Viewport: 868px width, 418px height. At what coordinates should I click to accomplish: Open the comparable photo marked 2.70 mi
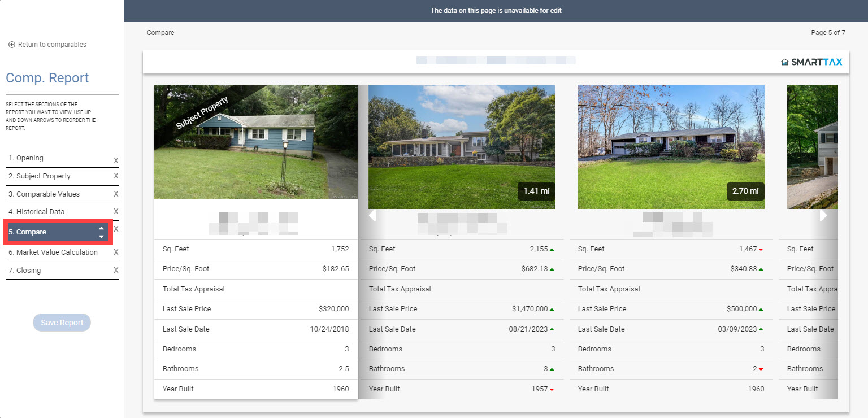671,147
